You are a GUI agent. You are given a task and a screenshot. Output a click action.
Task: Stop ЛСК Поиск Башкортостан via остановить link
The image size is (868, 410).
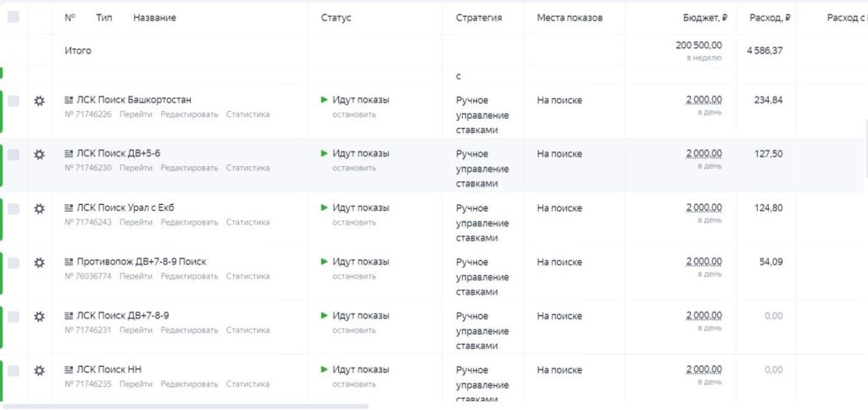[353, 114]
